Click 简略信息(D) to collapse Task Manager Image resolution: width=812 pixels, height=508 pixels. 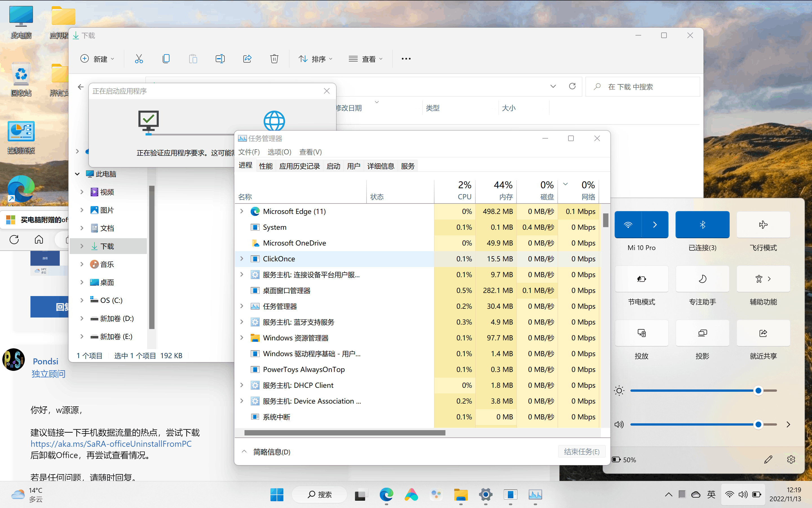tap(266, 452)
